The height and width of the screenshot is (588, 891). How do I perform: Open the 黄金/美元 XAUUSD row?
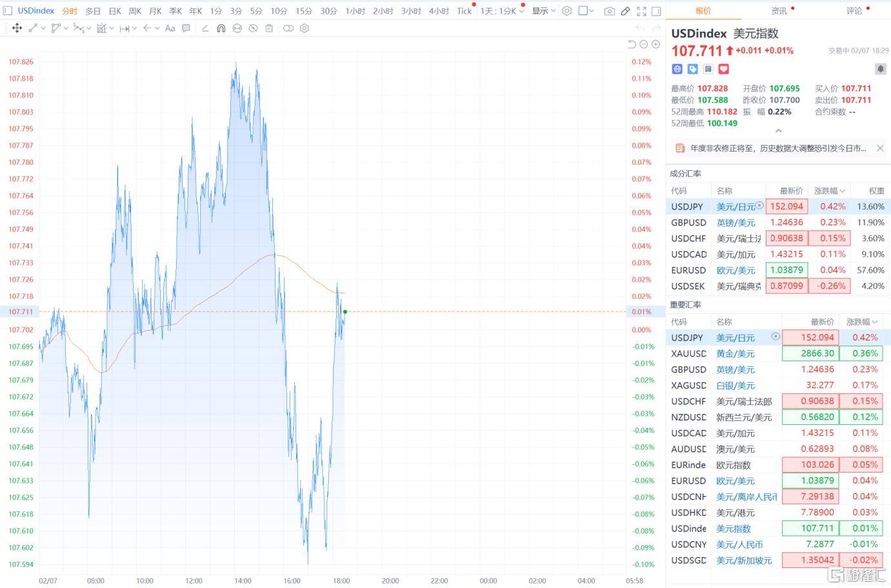click(735, 353)
